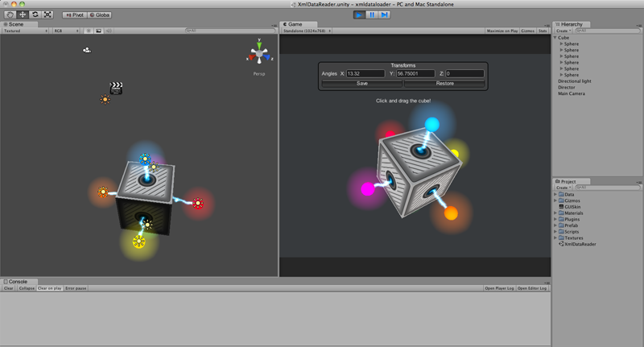The image size is (644, 347).
Task: Open the Textured draw mode dropdown
Action: [x=26, y=31]
